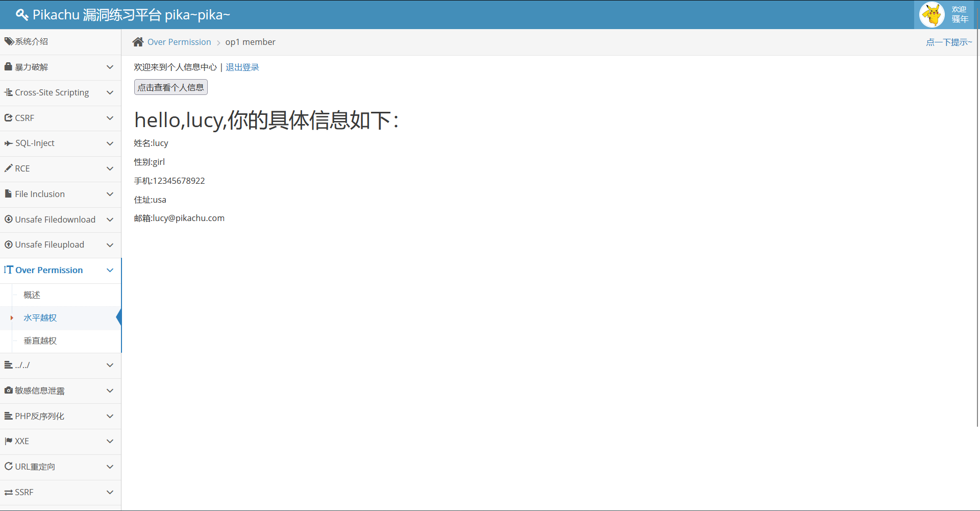
Task: Open the SQL-Inject menu label
Action: point(35,143)
